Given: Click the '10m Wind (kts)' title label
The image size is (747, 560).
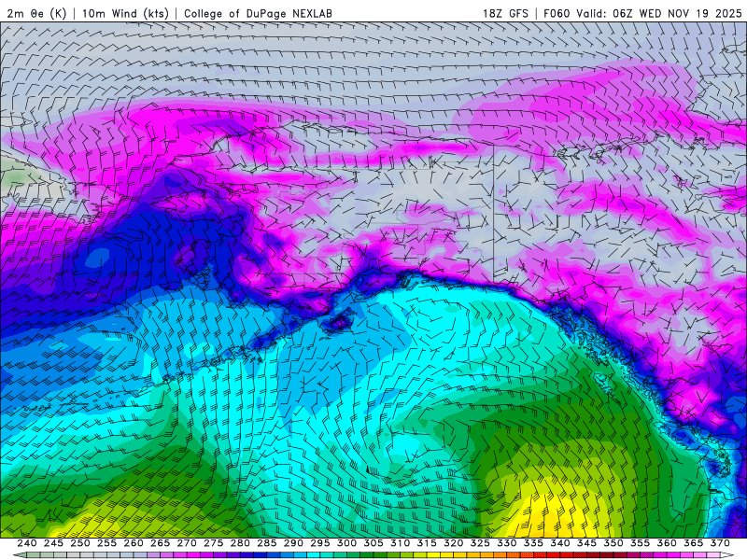Looking at the screenshot, I should click(x=125, y=13).
